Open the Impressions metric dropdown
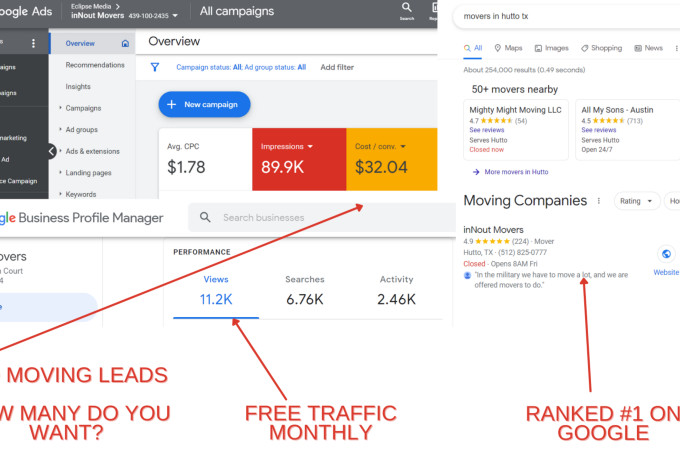Screen dimensions: 680x459 (x=310, y=147)
